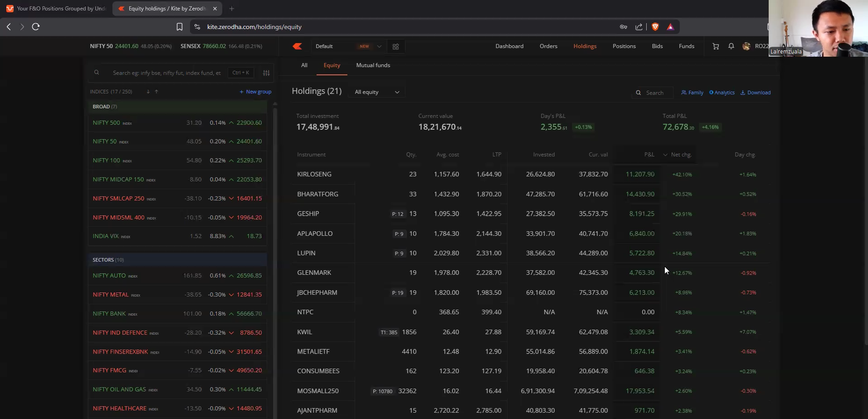Select the JBCHEPHARM instrument

click(x=317, y=292)
